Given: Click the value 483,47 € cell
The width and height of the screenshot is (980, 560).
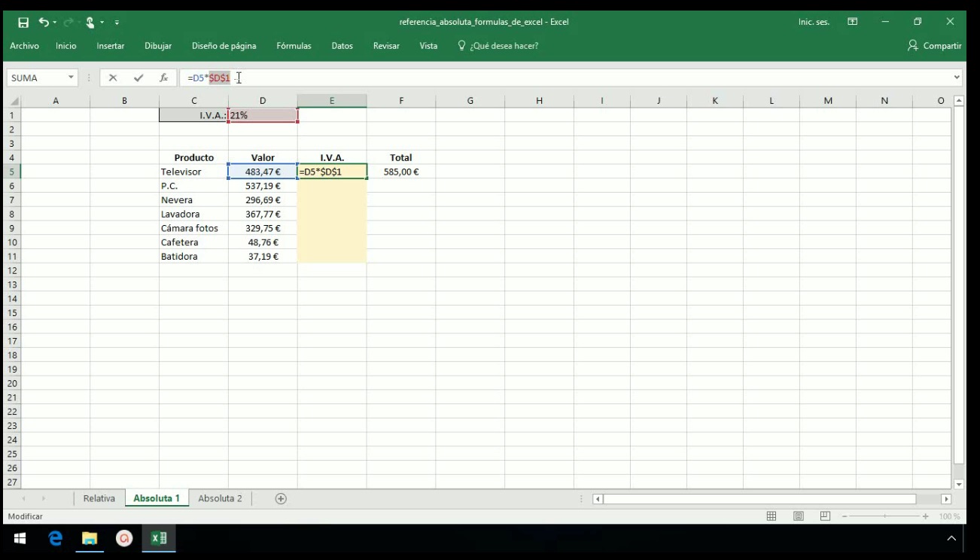Looking at the screenshot, I should click(263, 172).
